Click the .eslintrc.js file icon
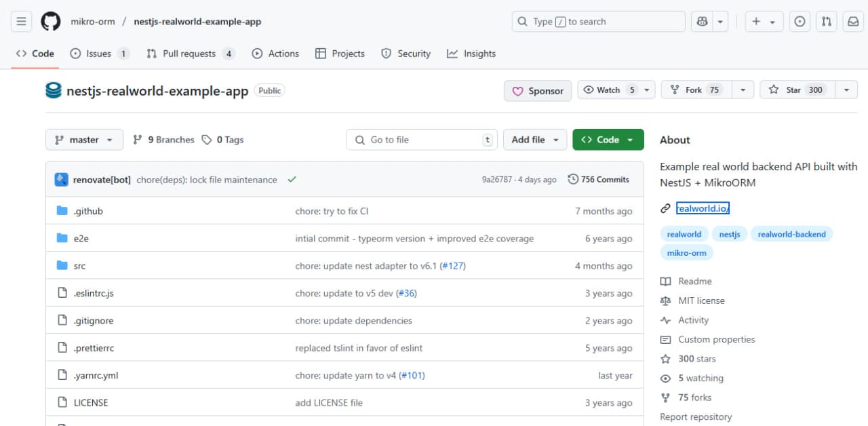868x426 pixels. pyautogui.click(x=62, y=293)
